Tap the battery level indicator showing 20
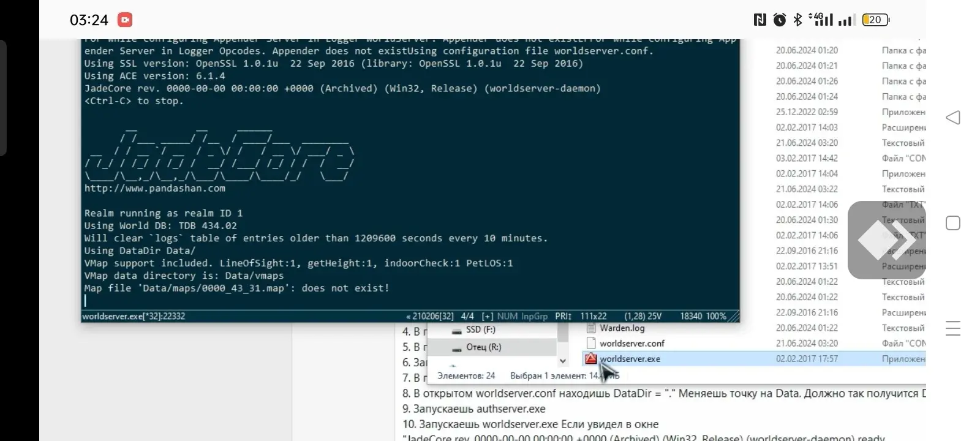Screen dimensions: 980x441 [875, 20]
